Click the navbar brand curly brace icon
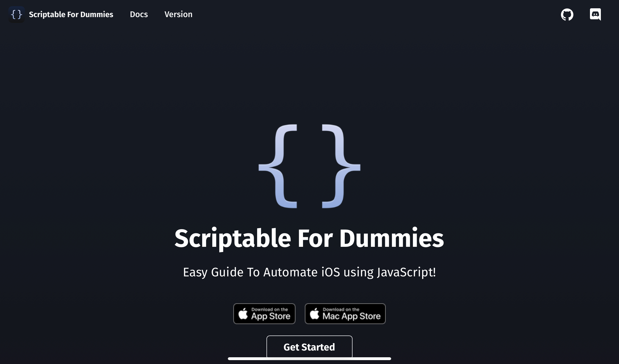Image resolution: width=619 pixels, height=364 pixels. tap(16, 14)
